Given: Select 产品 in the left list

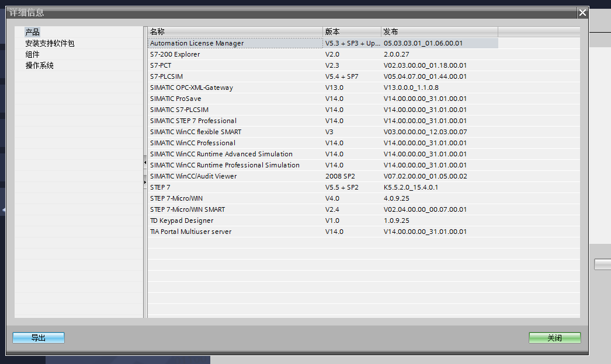Looking at the screenshot, I should (33, 32).
